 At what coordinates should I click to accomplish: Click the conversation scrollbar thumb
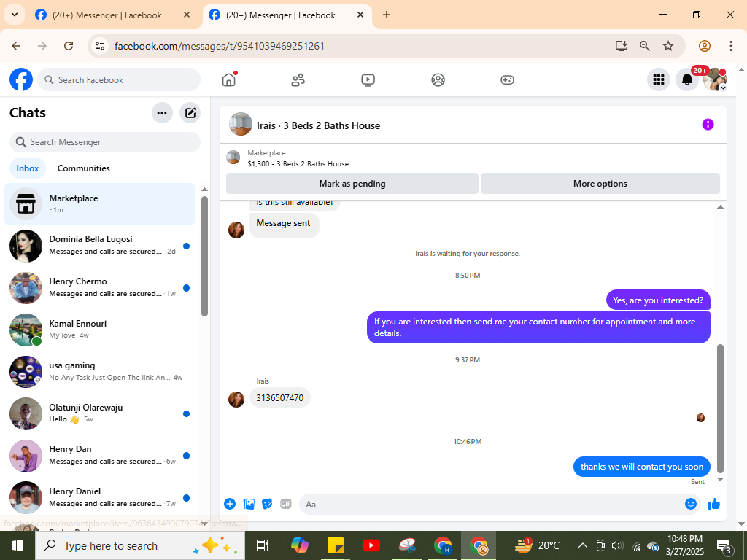click(x=720, y=408)
